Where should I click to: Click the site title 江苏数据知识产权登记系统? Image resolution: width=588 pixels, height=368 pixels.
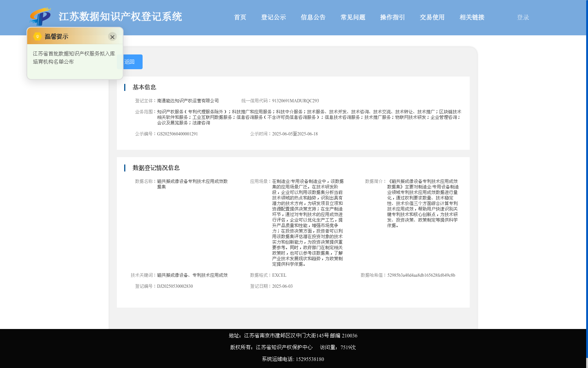click(120, 17)
